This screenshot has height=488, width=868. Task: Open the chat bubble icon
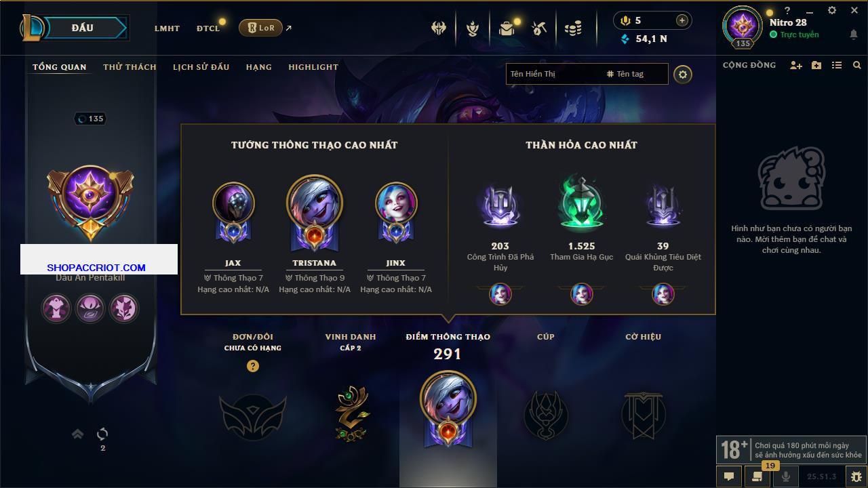[728, 476]
